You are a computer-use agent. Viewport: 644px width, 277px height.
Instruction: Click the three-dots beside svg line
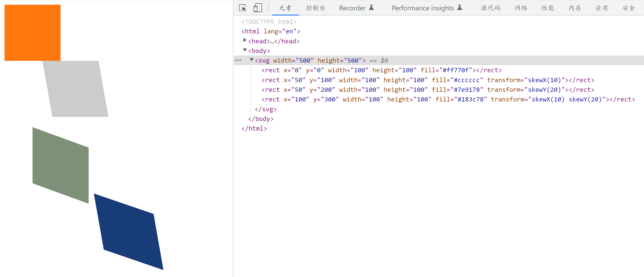(x=238, y=60)
